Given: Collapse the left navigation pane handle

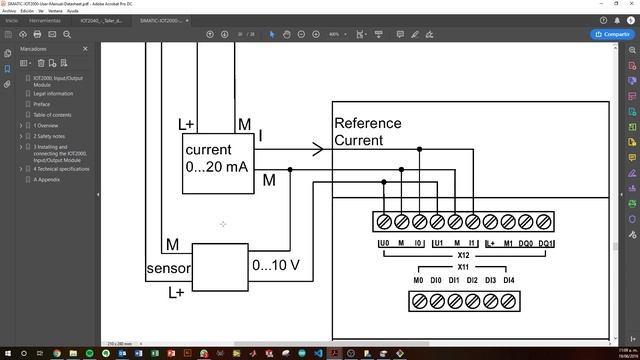Looking at the screenshot, I should coord(98,194).
